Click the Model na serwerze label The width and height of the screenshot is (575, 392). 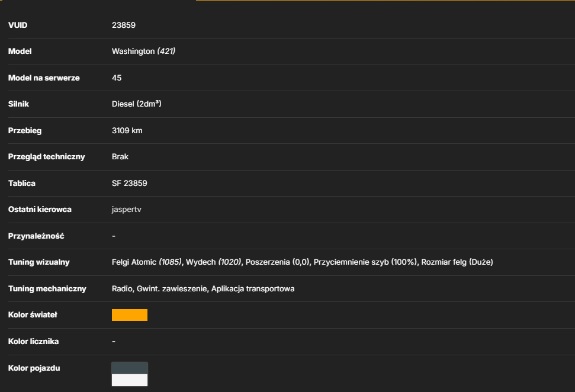(x=44, y=78)
